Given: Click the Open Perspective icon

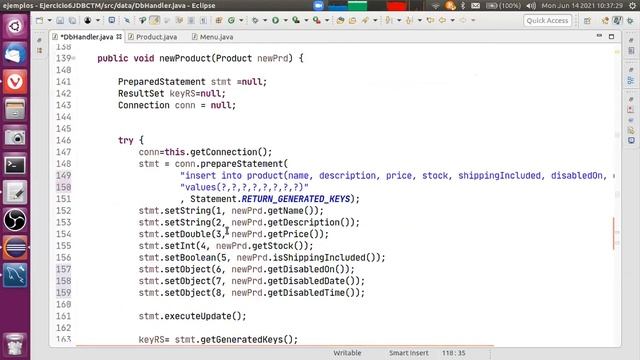Looking at the screenshot, I should click(587, 20).
